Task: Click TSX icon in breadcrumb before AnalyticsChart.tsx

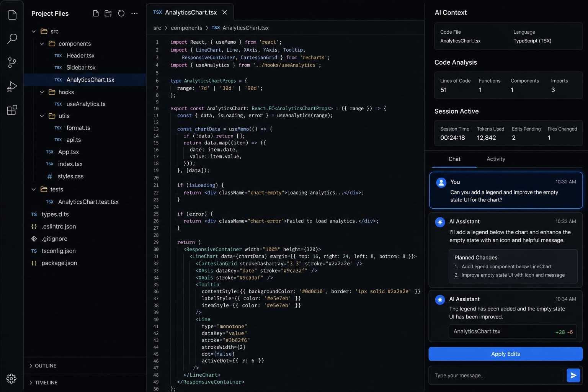Action: (216, 28)
